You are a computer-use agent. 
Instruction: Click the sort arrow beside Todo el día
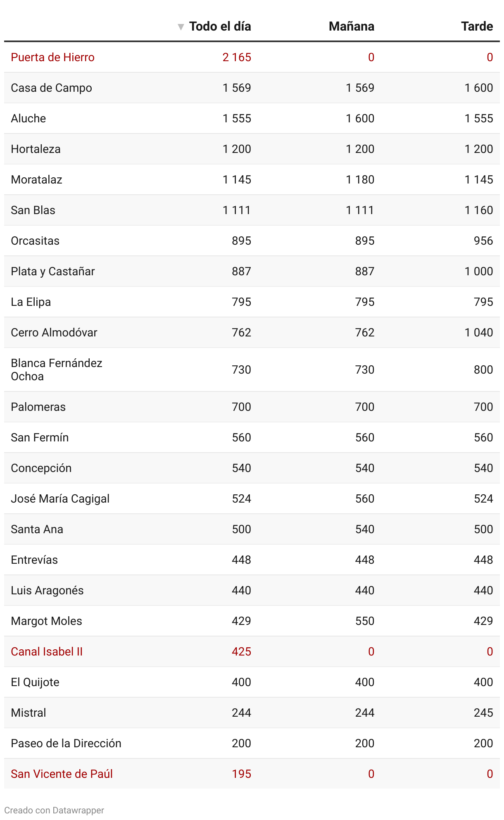(181, 27)
